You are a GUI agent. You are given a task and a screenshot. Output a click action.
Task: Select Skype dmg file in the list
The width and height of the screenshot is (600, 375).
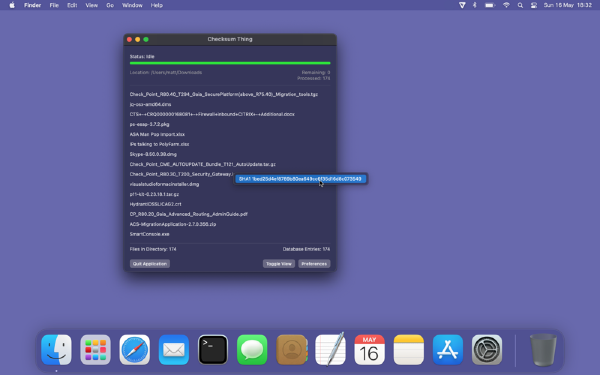pyautogui.click(x=153, y=154)
